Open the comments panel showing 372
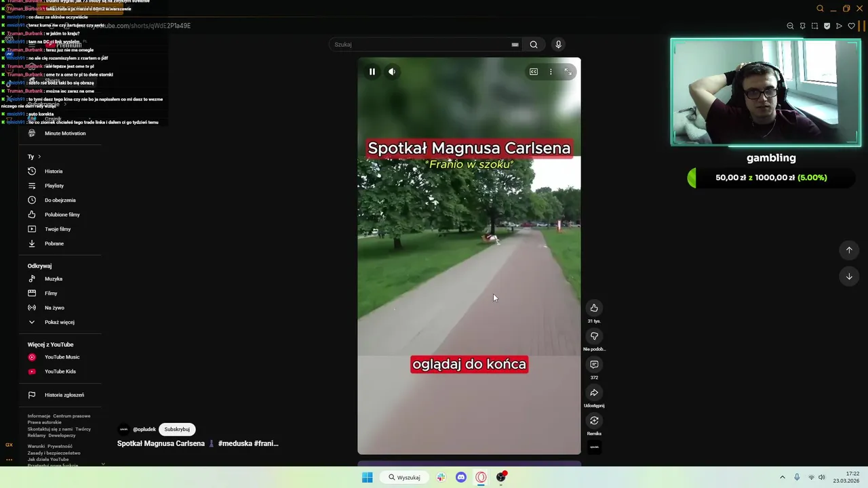This screenshot has width=868, height=488. pos(594,365)
